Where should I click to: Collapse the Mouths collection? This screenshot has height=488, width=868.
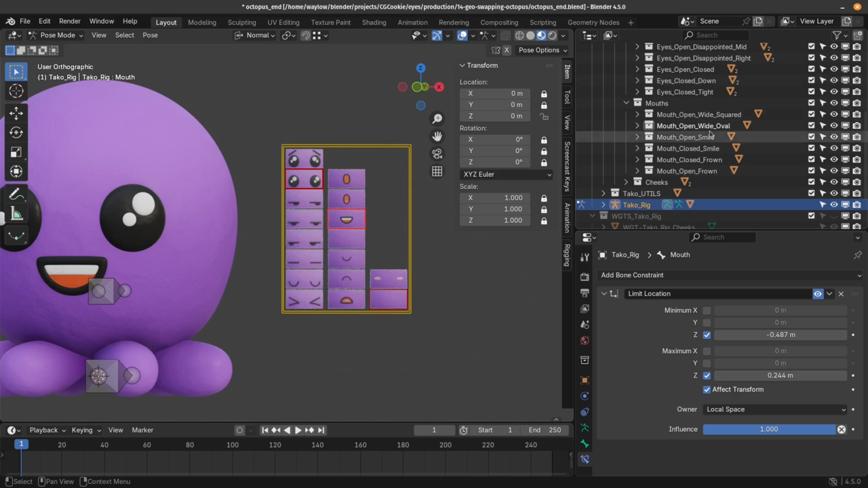pos(627,103)
